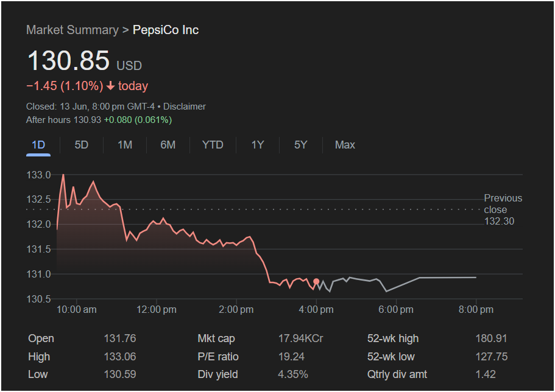This screenshot has height=392, width=555.
Task: Click the +0.080 (0.061%) after-hours change
Action: coord(138,120)
